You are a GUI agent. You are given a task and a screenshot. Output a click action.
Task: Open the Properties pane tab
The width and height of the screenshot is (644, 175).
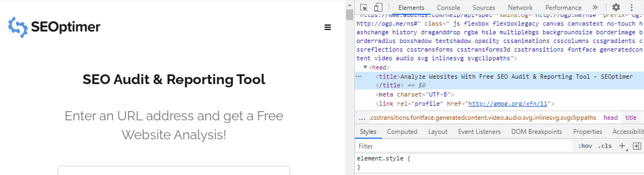(587, 132)
